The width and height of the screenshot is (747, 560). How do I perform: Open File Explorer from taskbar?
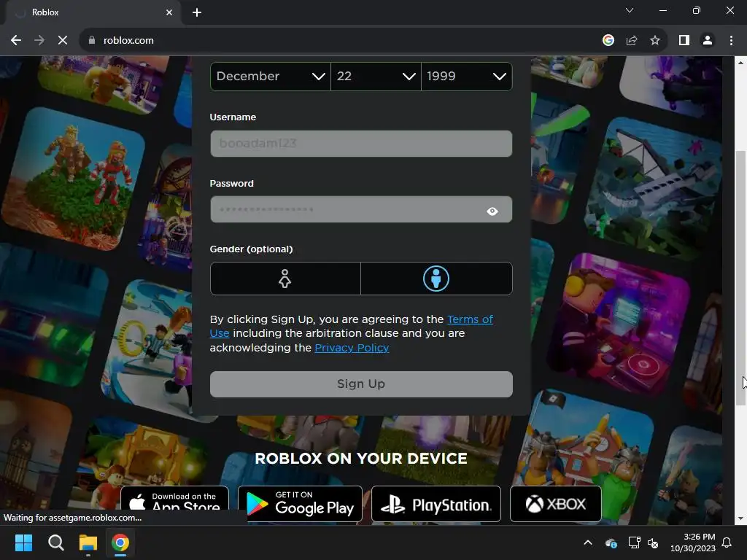tap(88, 542)
